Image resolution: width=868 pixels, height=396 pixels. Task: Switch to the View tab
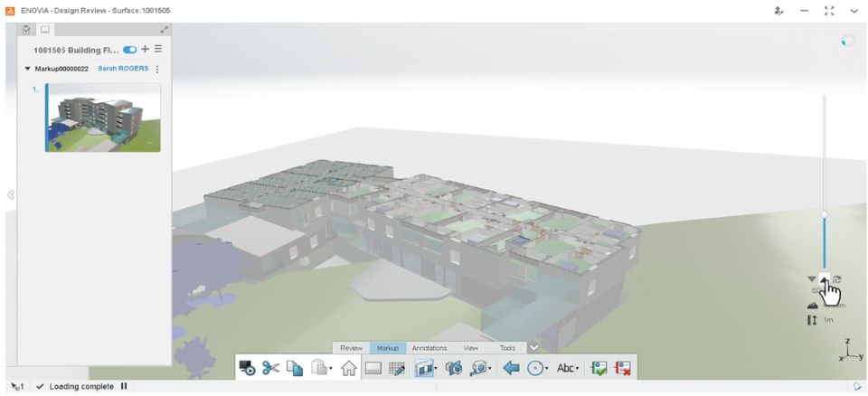[x=470, y=348]
